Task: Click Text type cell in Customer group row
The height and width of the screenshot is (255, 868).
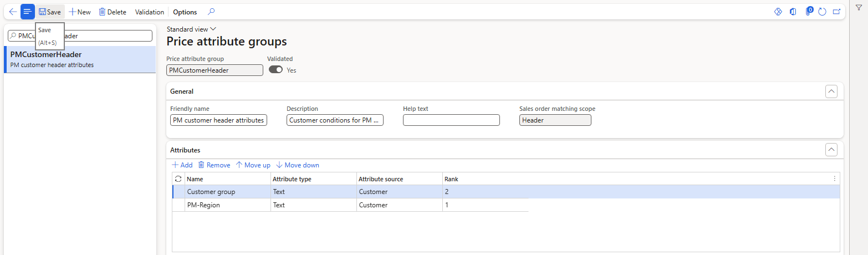Action: pyautogui.click(x=313, y=192)
